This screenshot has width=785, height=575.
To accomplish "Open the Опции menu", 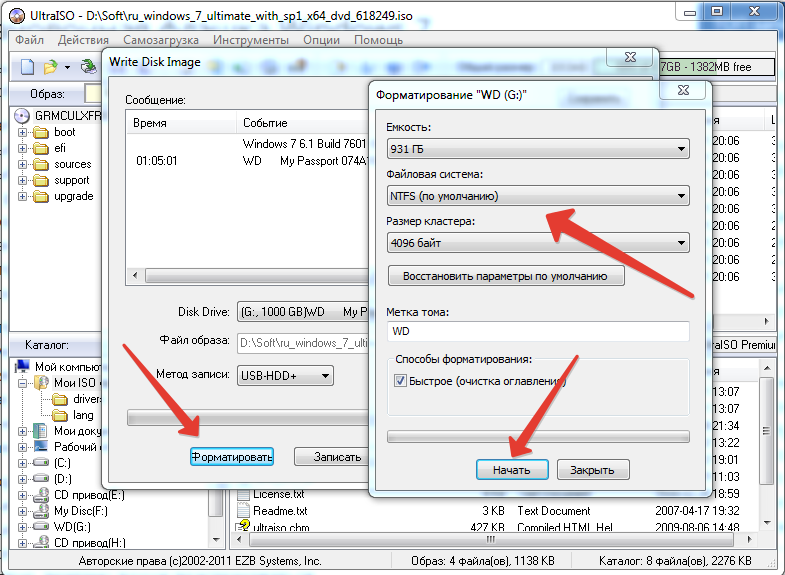I will pyautogui.click(x=321, y=40).
